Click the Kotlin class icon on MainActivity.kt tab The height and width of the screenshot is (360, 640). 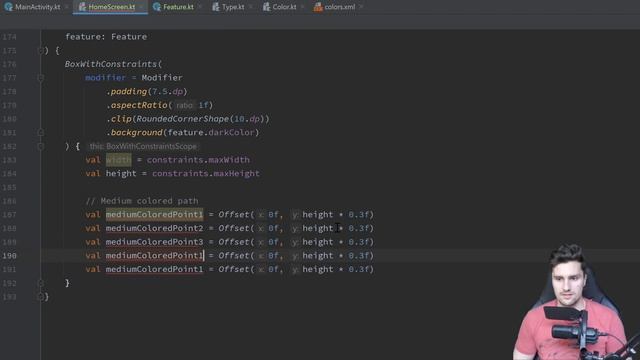(9, 7)
